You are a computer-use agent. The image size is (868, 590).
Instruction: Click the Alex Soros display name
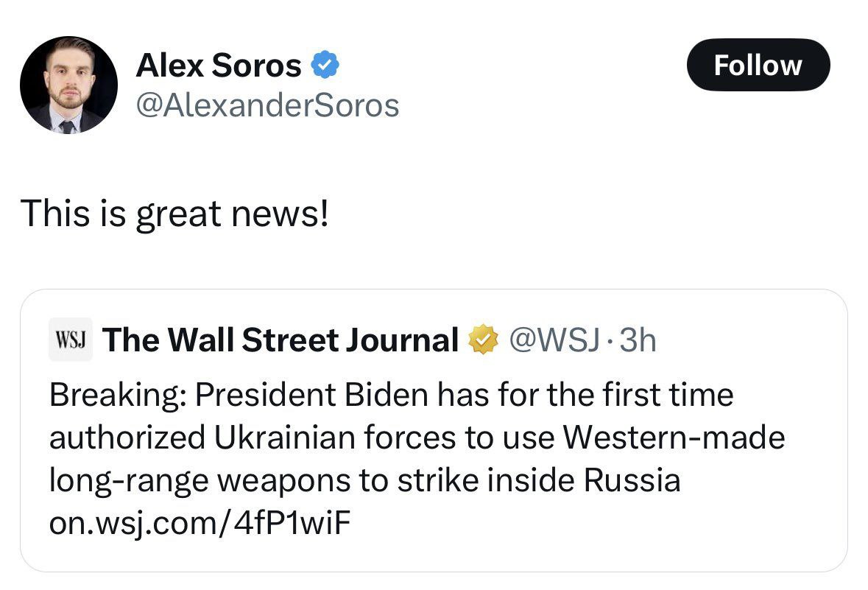tap(218, 66)
